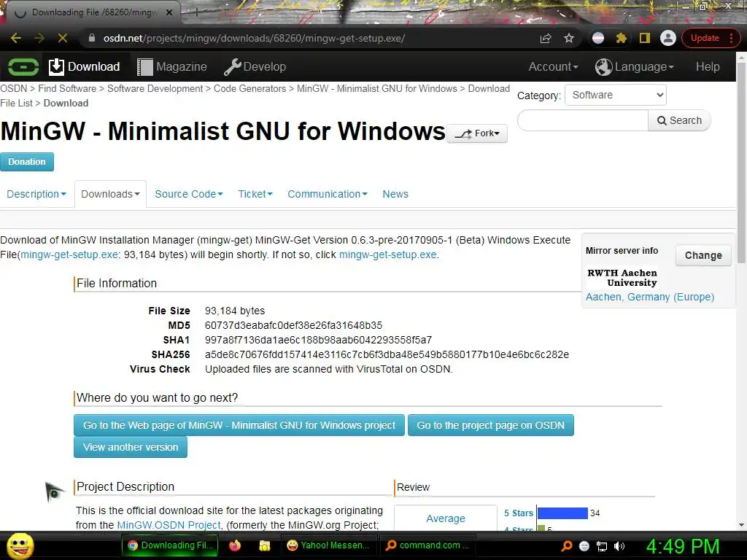Expand the Description tab menu
Image resolution: width=747 pixels, height=560 pixels.
point(36,194)
